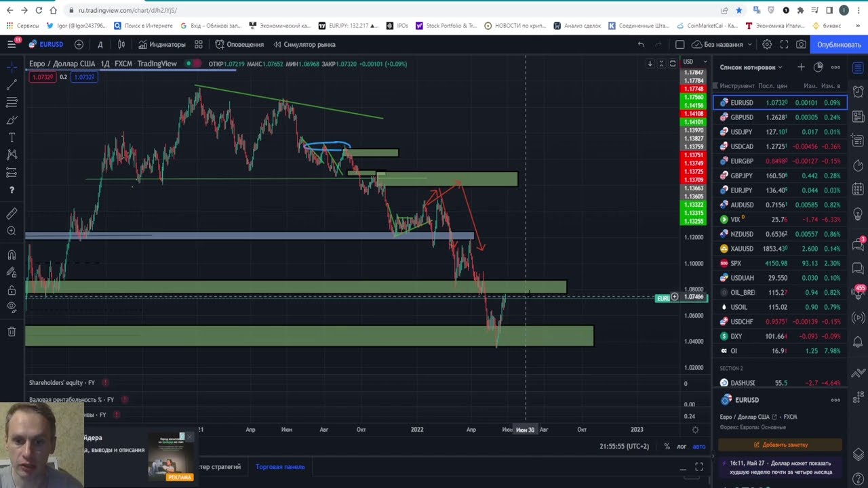Open the Д timeframe interval dropdown
Image resolution: width=868 pixels, height=488 pixels.
(100, 44)
